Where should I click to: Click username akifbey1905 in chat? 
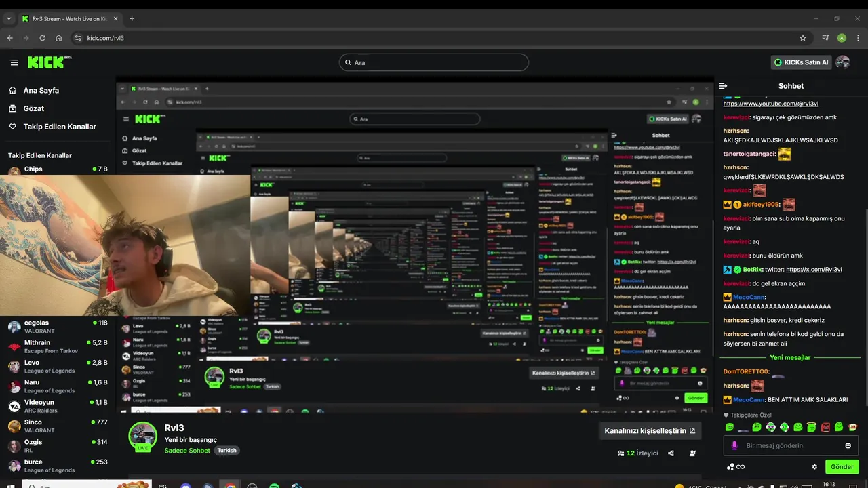pyautogui.click(x=761, y=205)
